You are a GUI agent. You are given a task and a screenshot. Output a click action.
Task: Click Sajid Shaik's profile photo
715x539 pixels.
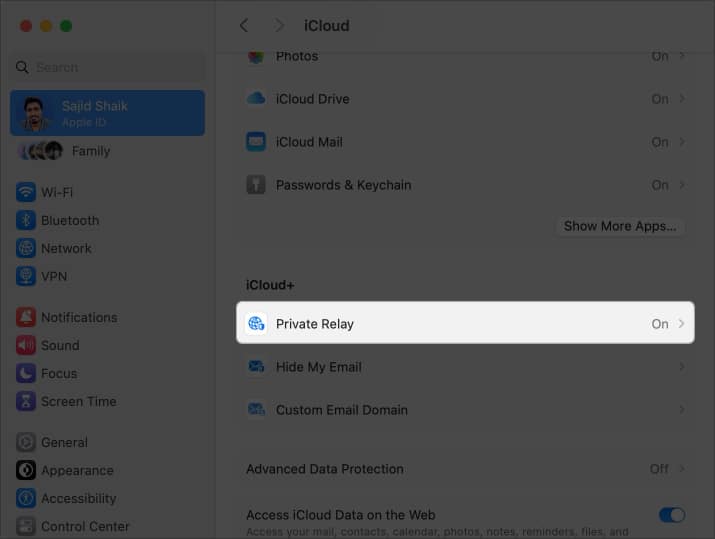(35, 113)
